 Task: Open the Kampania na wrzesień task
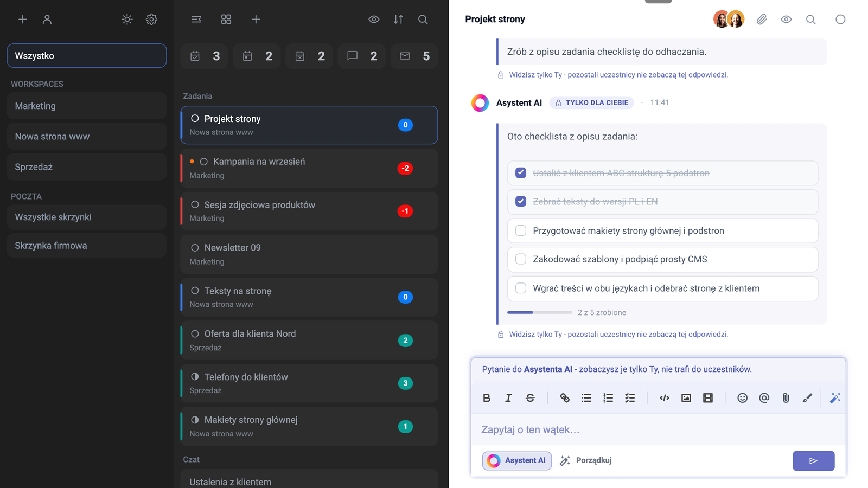[309, 168]
